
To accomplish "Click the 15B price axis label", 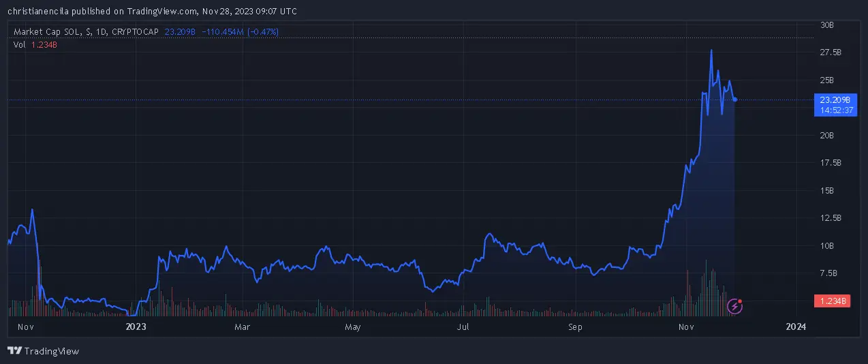I will 827,190.
